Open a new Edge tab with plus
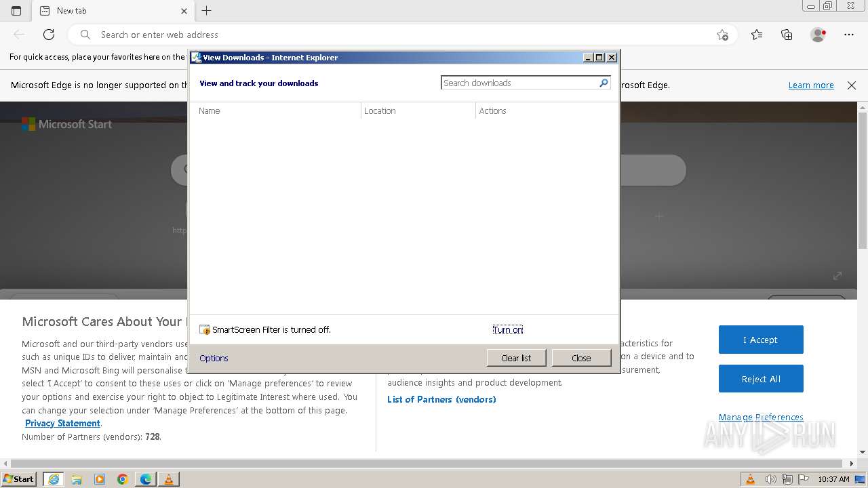 207,11
